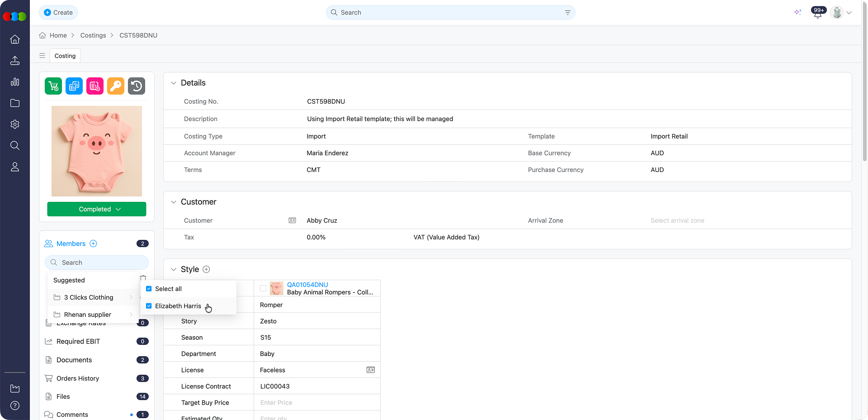868x420 pixels.
Task: Open settings gear in left sidebar
Action: tap(15, 124)
